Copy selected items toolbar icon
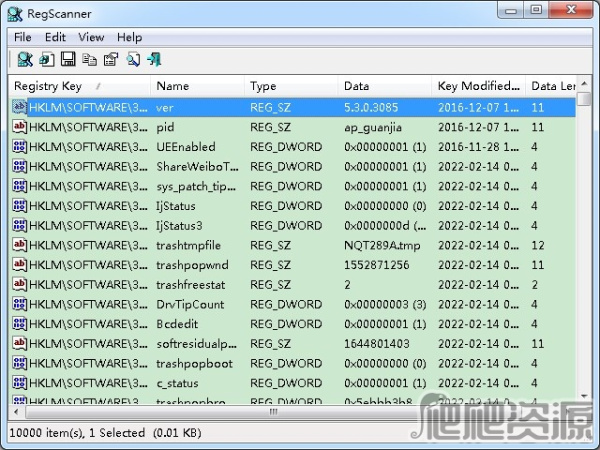Image resolution: width=600 pixels, height=450 pixels. point(90,60)
